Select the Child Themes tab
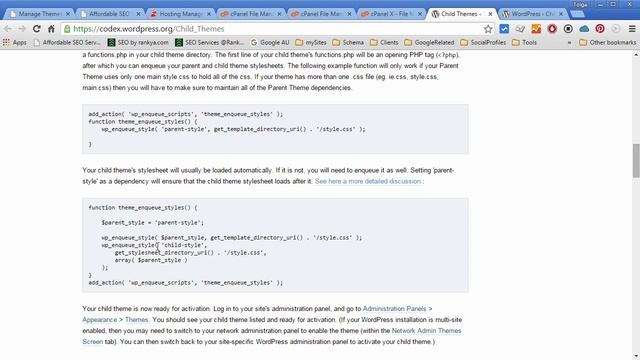The height and width of the screenshot is (360, 640). coord(461,14)
